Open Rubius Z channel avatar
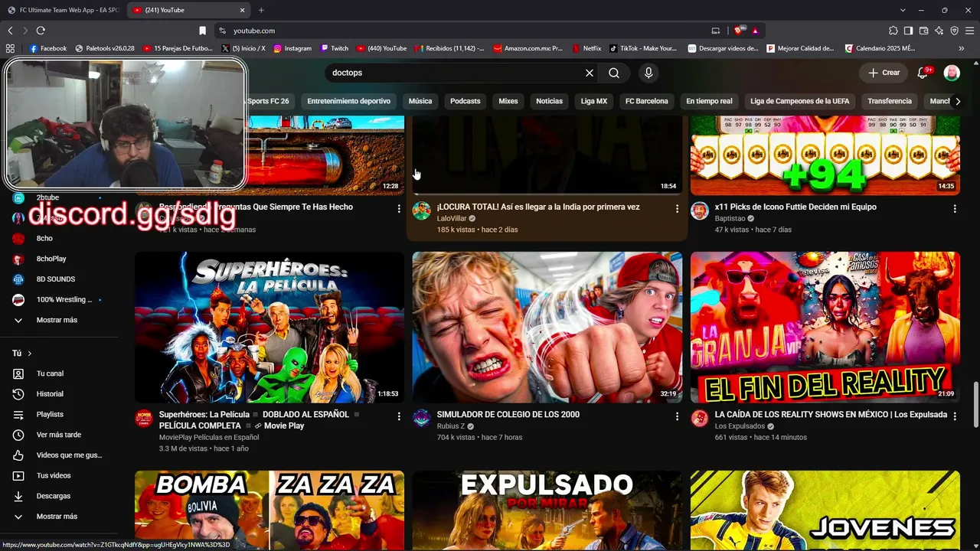Screen dimensions: 980x551 422,418
